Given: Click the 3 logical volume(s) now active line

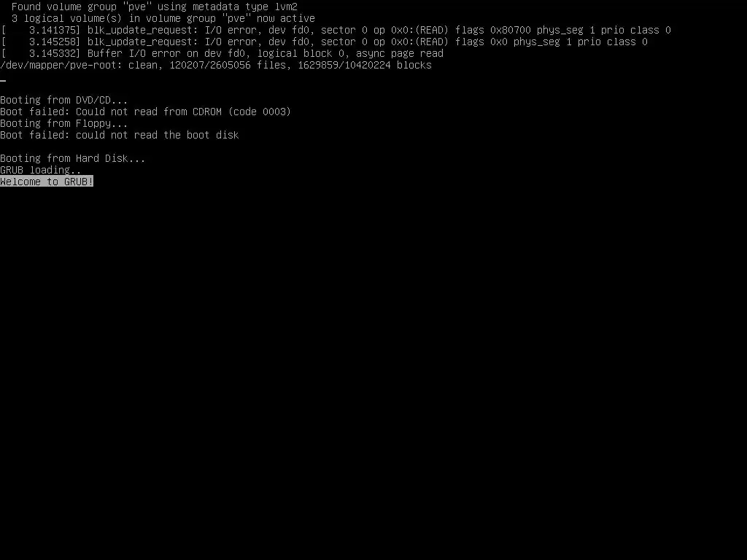Looking at the screenshot, I should pos(163,18).
